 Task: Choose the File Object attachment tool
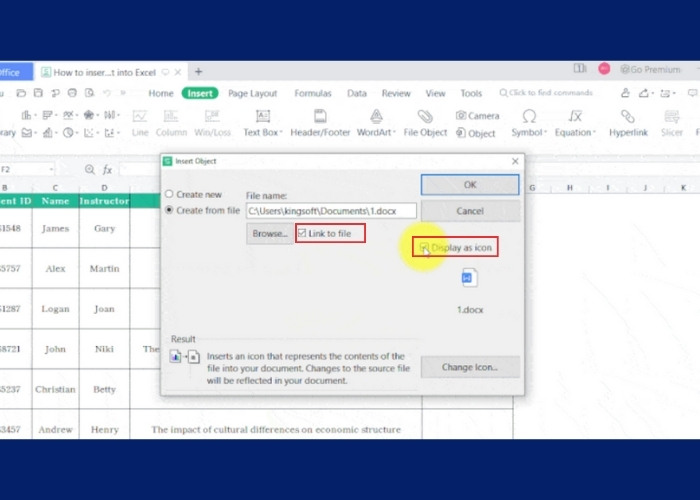coord(425,123)
